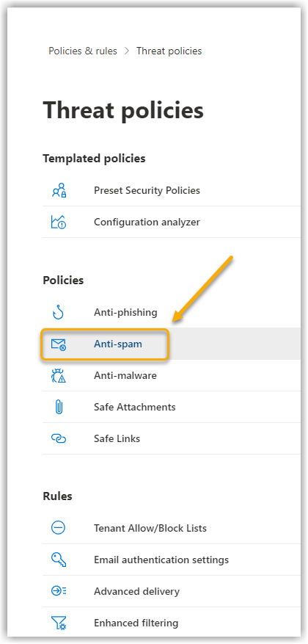This screenshot has height=644, width=308.
Task: Click the Safe Attachments paperclip icon
Action: coord(59,408)
